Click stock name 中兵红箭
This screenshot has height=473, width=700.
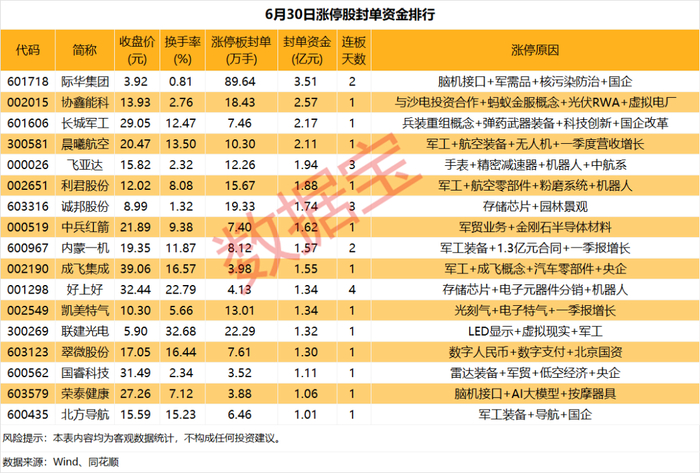(x=85, y=227)
